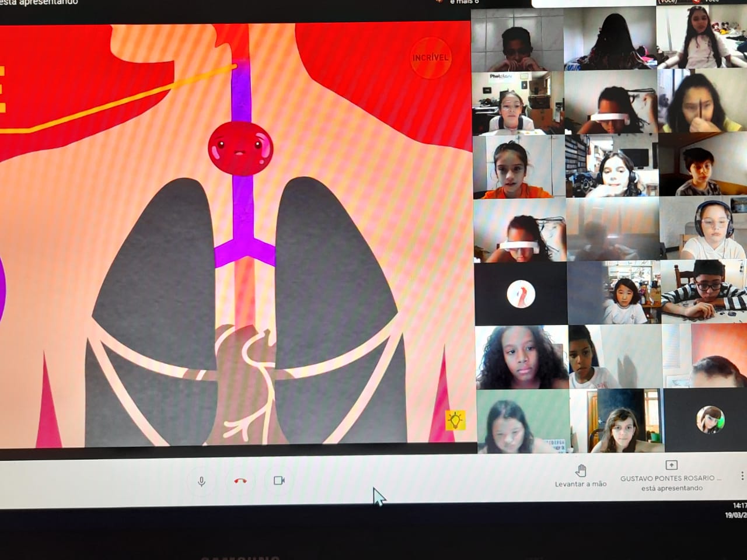Select the black tile with the red-and-white avatar
Image resolution: width=747 pixels, height=560 pixels.
coord(521,293)
